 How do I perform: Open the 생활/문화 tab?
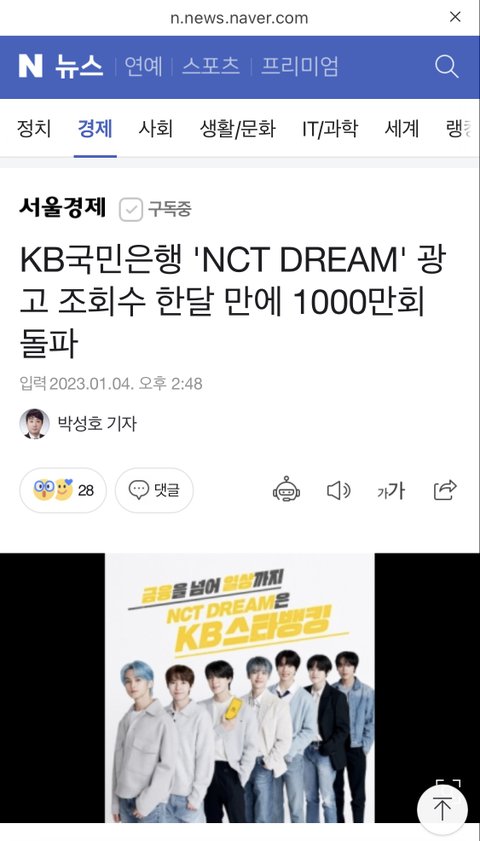point(238,129)
